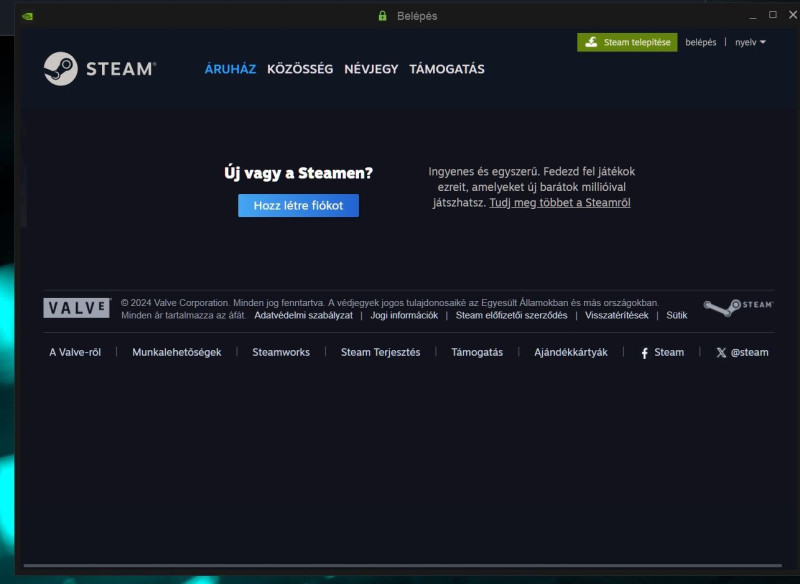
Task: Close the Belépés window
Action: [x=793, y=15]
